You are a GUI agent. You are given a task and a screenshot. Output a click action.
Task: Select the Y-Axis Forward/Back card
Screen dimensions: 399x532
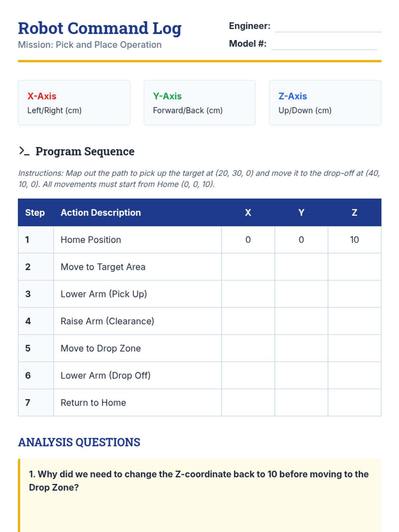point(199,103)
